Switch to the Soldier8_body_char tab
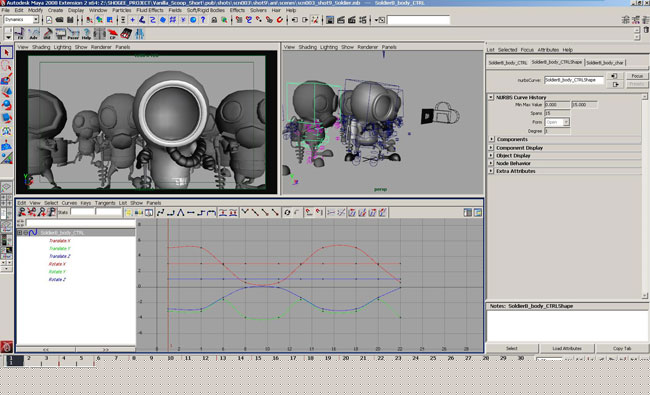Screen dimensions: 650x395 (605, 63)
